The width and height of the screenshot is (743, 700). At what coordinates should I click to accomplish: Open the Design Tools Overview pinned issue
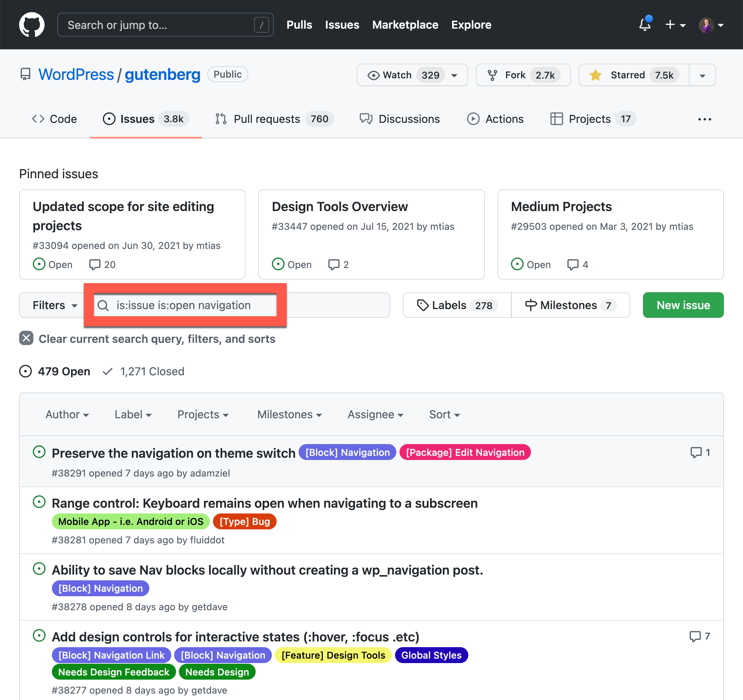pyautogui.click(x=340, y=206)
